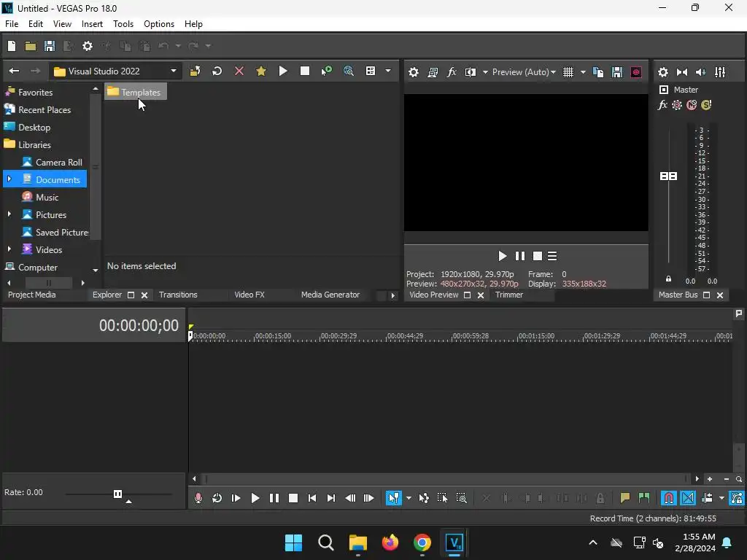This screenshot has width=747, height=560.
Task: Open the Visual Studio 2022 path dropdown
Action: tap(174, 71)
